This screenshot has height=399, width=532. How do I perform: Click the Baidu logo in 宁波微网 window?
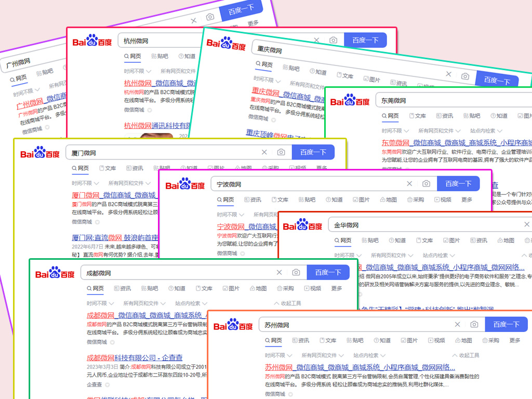pos(185,184)
